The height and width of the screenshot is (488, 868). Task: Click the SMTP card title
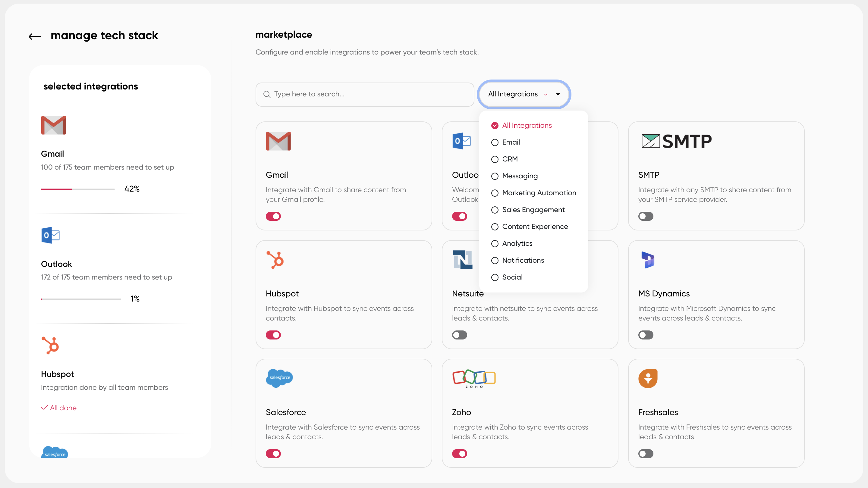(649, 175)
